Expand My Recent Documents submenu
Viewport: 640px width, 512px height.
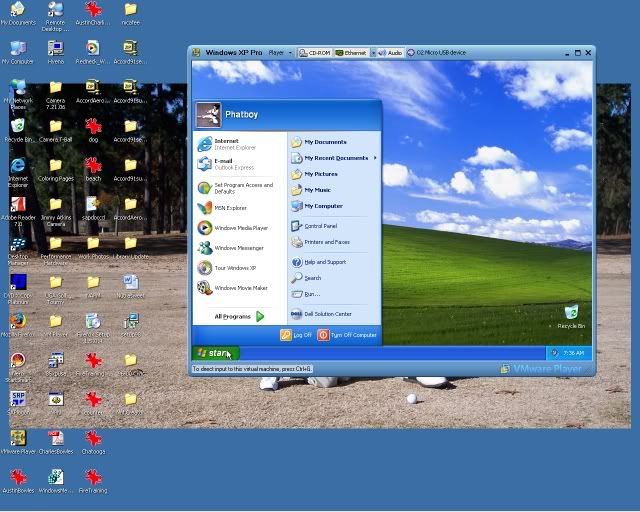(335, 158)
